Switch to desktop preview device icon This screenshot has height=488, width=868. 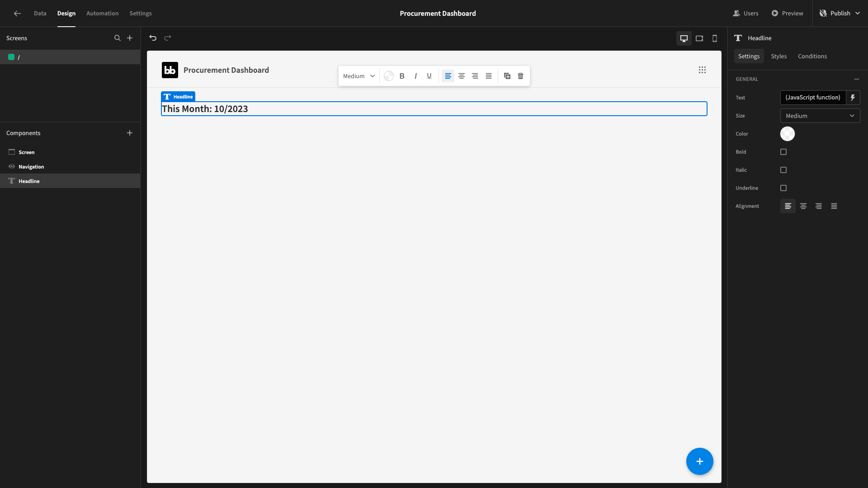[684, 38]
